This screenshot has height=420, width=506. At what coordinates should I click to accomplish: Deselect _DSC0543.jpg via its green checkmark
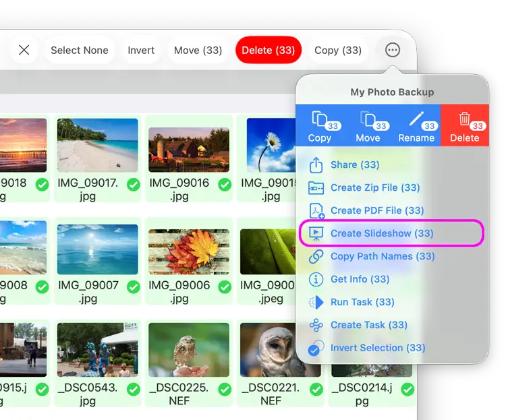click(x=134, y=389)
